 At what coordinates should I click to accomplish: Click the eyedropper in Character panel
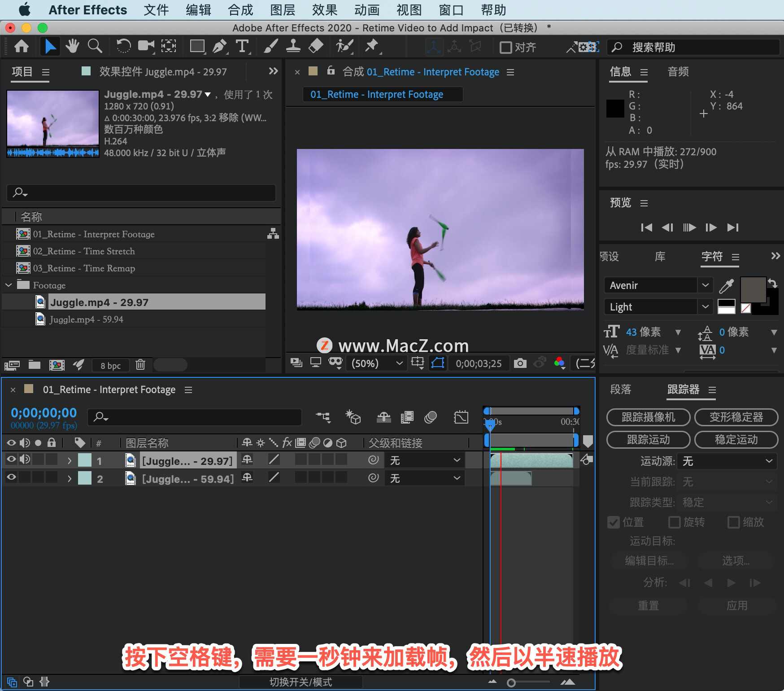(726, 285)
